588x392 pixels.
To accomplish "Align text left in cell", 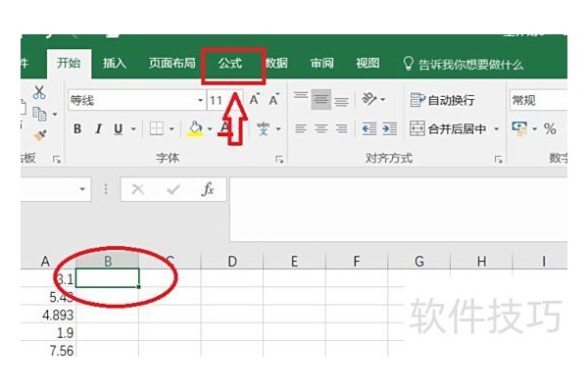I will pyautogui.click(x=301, y=128).
